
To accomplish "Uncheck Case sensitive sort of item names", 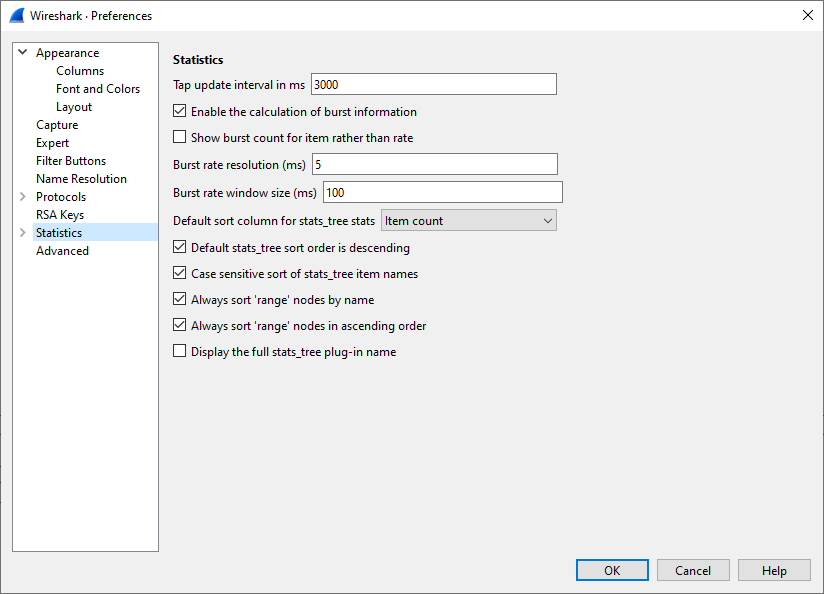I will (180, 274).
